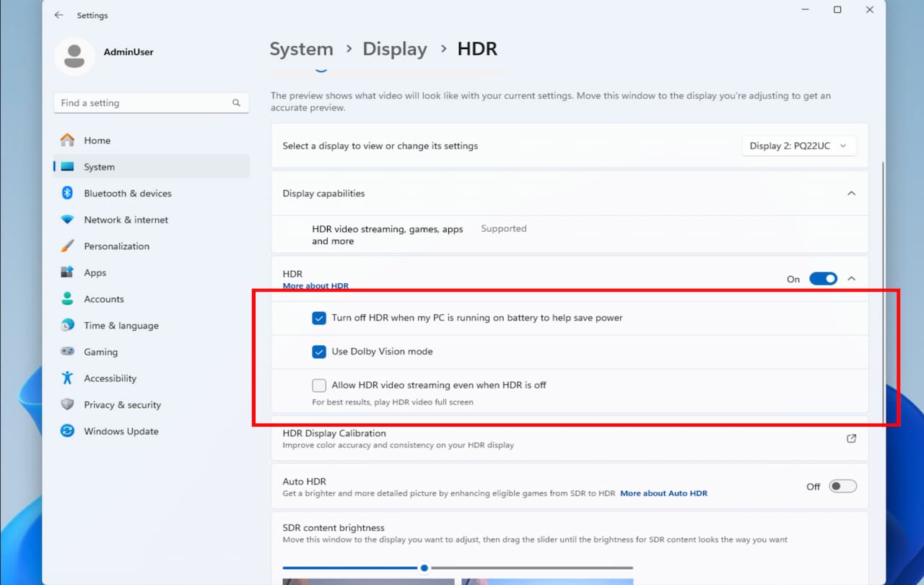The image size is (924, 585).
Task: Uncheck Use Dolby Vision mode
Action: tap(319, 352)
